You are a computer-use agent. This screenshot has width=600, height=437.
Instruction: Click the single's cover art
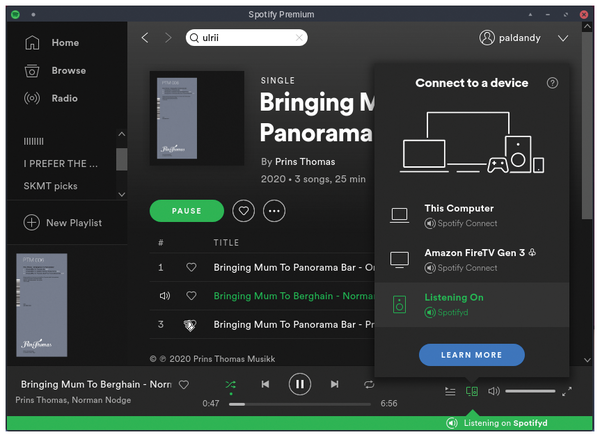click(x=197, y=118)
